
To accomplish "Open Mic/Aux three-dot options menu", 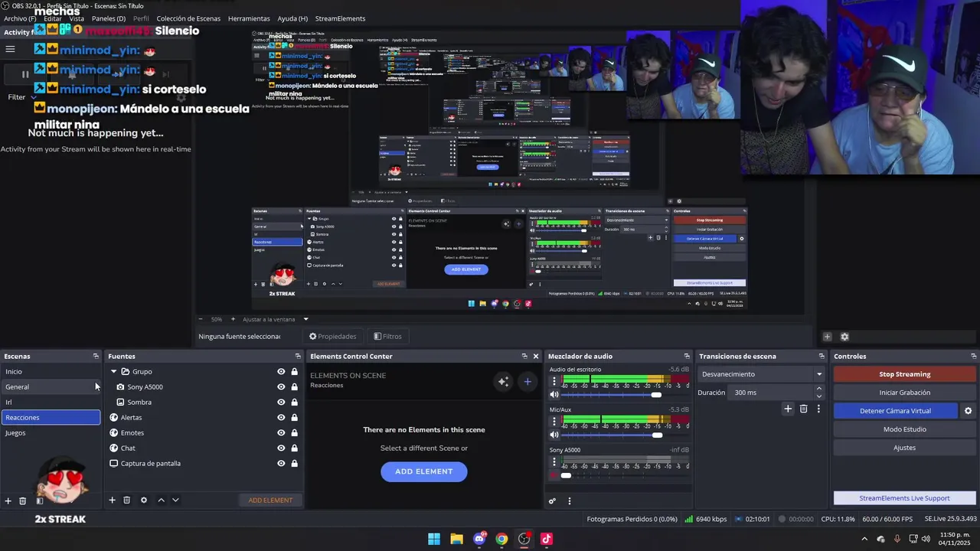I will [554, 421].
